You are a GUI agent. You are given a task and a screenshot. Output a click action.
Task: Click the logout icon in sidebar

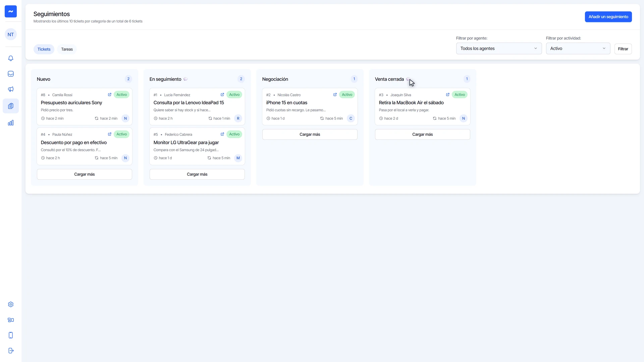coord(11,351)
